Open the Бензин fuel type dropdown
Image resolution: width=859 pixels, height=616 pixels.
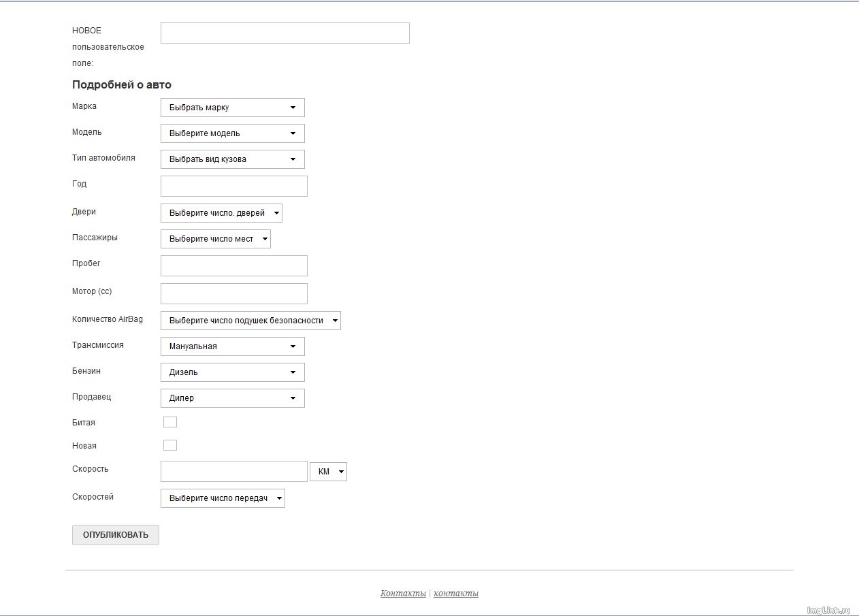click(x=232, y=372)
